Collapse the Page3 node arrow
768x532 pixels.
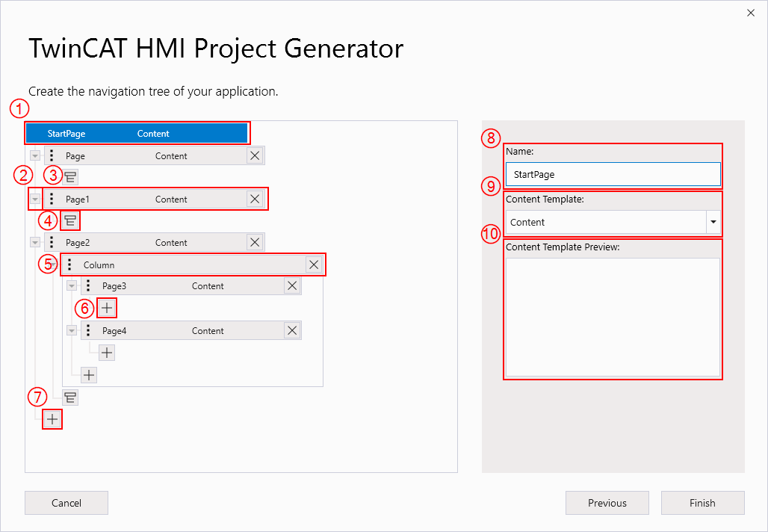tap(72, 285)
